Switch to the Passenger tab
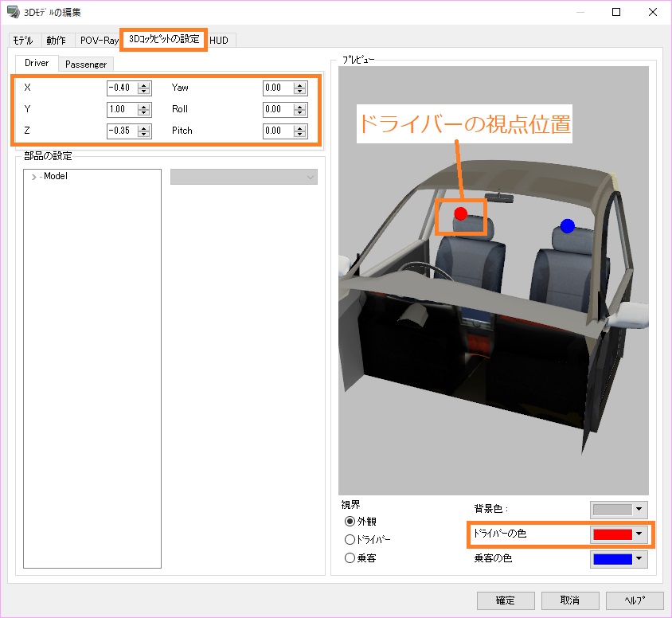 pyautogui.click(x=86, y=64)
